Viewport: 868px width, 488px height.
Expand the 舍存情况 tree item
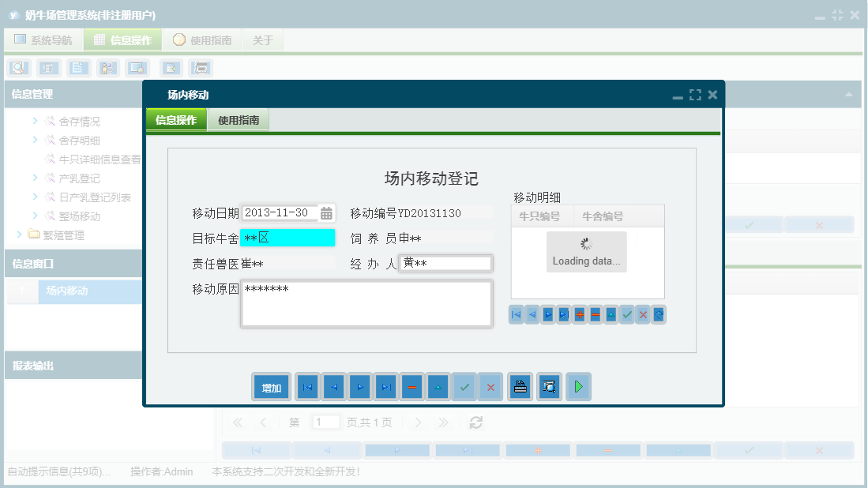[34, 121]
